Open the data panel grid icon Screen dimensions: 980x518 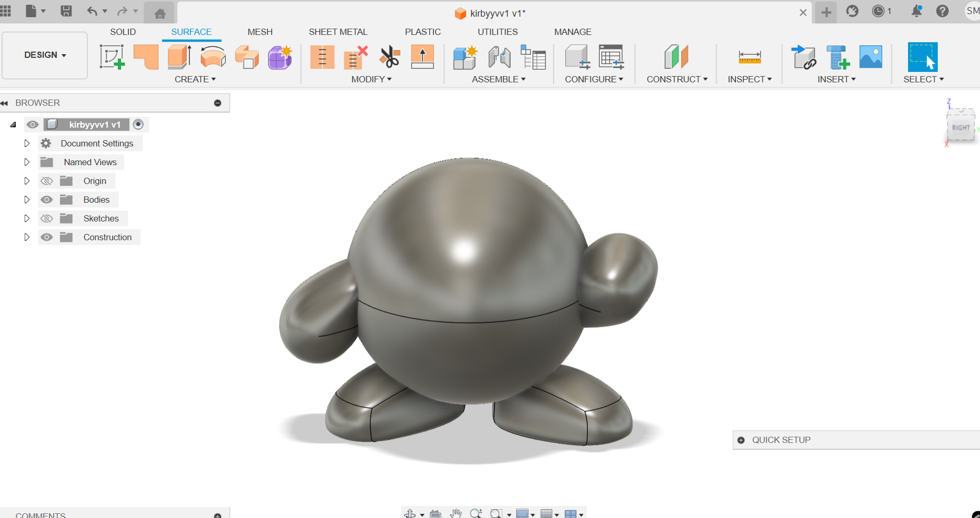pyautogui.click(x=6, y=11)
